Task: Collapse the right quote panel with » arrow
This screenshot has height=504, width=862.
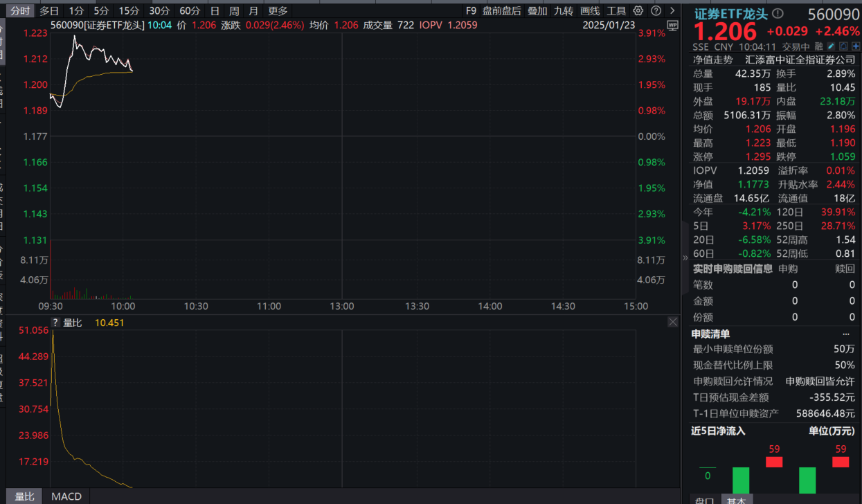Action: [x=685, y=258]
